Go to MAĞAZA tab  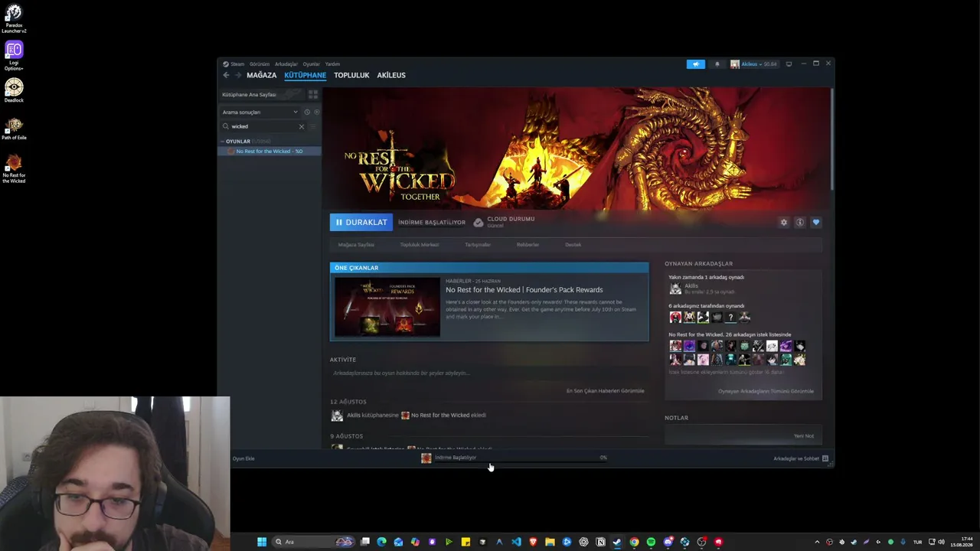click(x=262, y=75)
